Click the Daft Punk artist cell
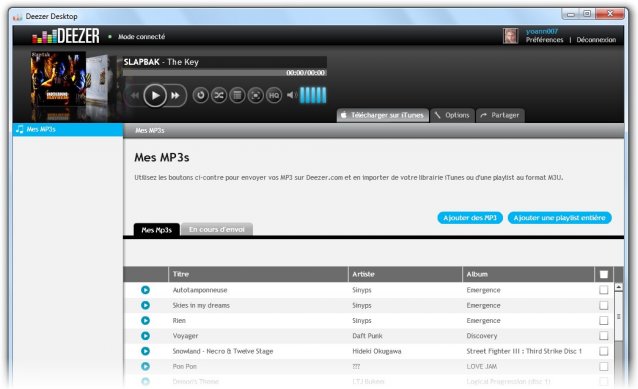 (367, 336)
